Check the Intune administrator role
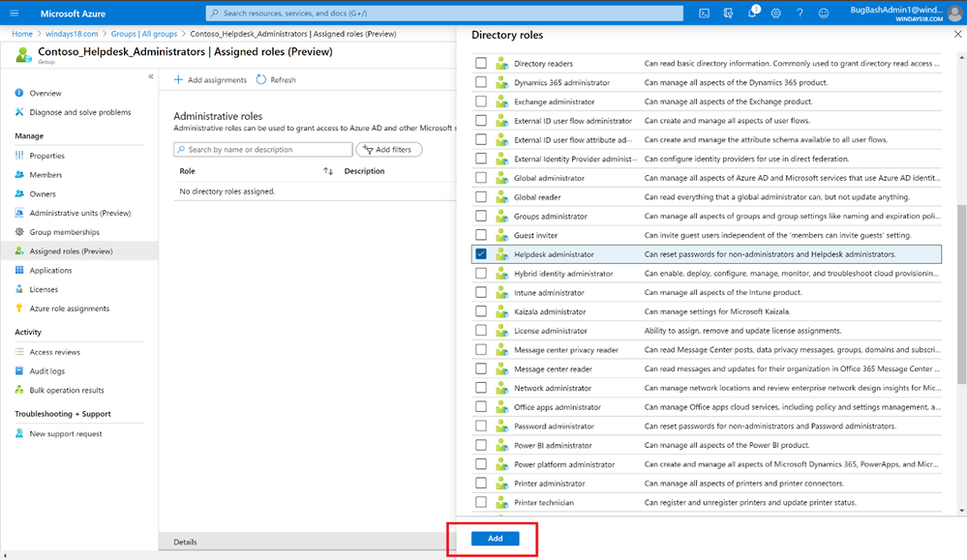967x560 pixels. pos(481,292)
